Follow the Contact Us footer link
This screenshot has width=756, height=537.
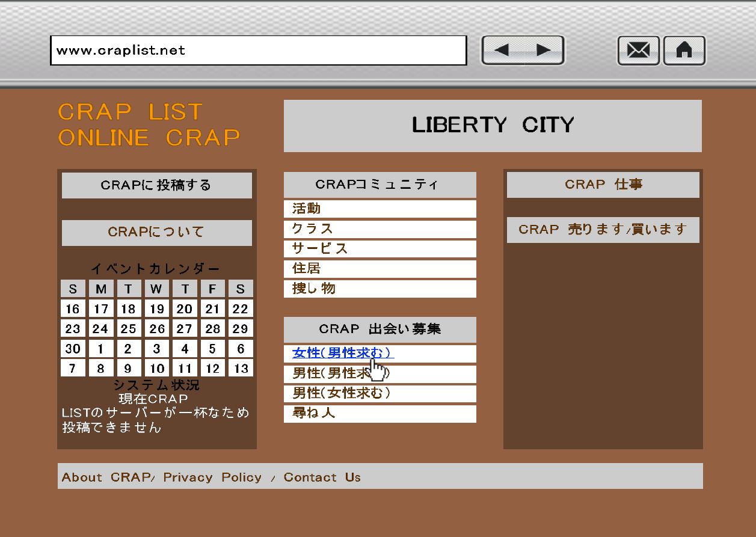pos(322,477)
